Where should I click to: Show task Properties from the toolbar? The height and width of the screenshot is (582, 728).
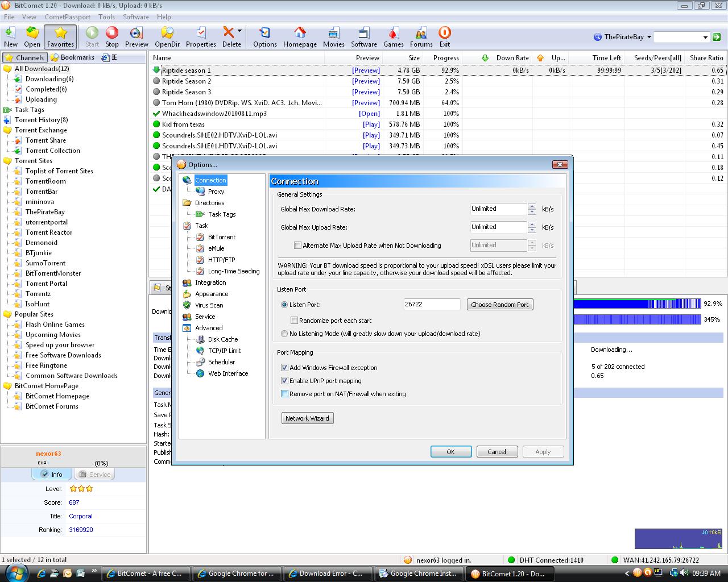201,37
